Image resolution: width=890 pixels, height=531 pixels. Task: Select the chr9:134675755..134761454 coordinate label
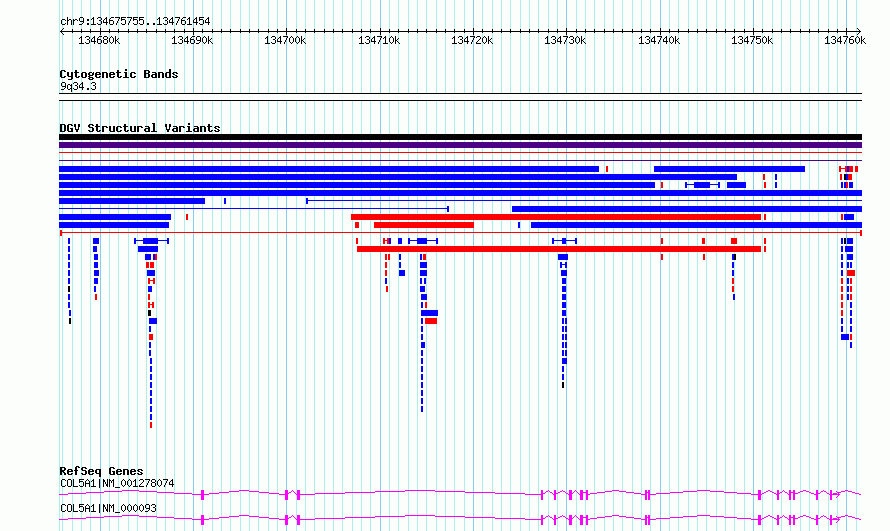[x=135, y=22]
